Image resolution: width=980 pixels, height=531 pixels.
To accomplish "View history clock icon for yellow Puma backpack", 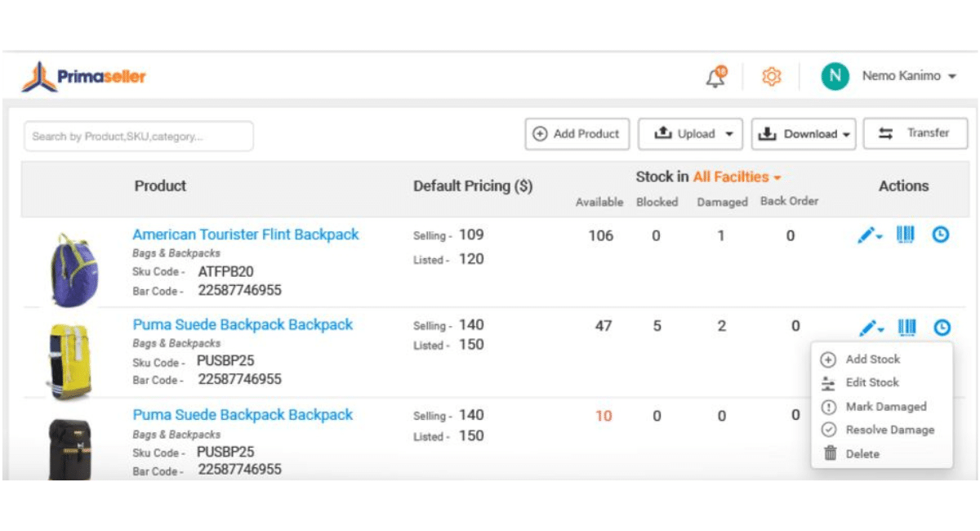I will point(942,328).
